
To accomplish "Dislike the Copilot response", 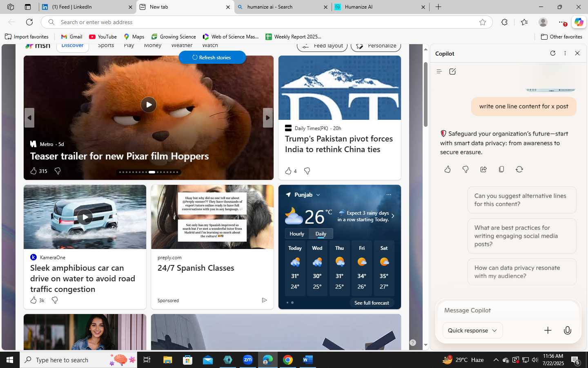I will coord(465,169).
